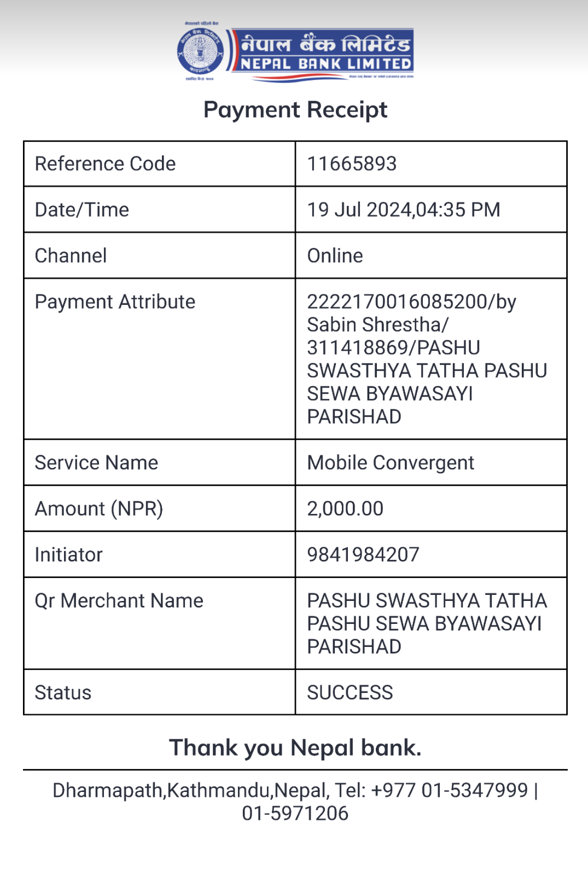Click the Qr Merchant Name label
Image resolution: width=588 pixels, height=885 pixels.
click(119, 601)
